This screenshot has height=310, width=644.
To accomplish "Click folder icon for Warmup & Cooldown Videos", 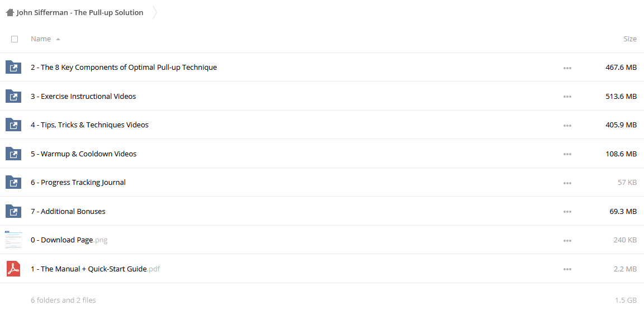I will pos(13,154).
